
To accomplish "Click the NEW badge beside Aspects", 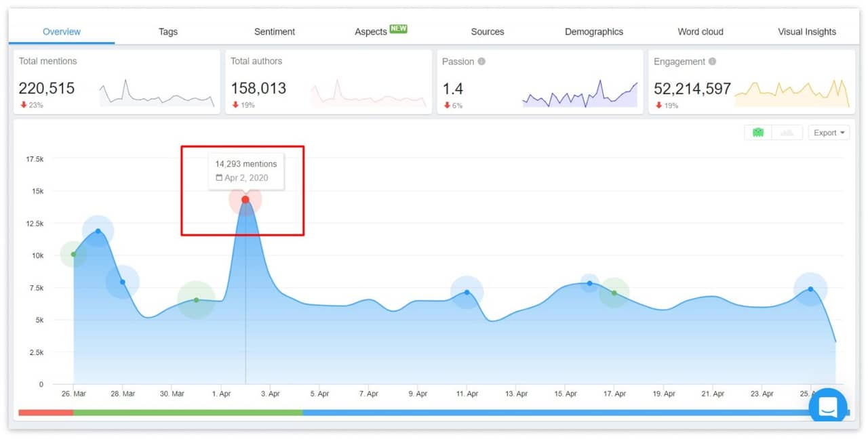I will click(x=398, y=28).
